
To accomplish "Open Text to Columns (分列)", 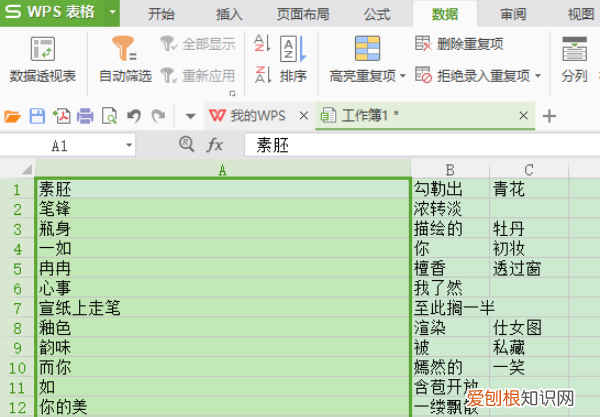I will [574, 60].
